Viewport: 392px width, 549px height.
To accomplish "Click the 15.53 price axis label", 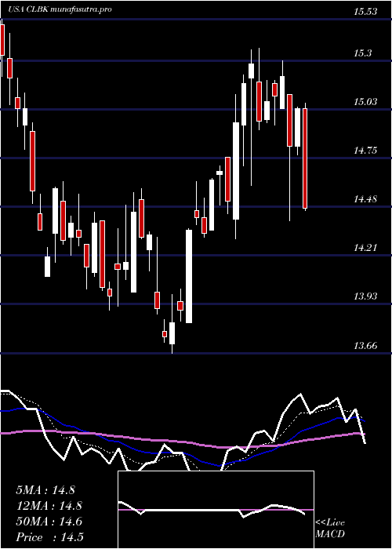I will (365, 12).
